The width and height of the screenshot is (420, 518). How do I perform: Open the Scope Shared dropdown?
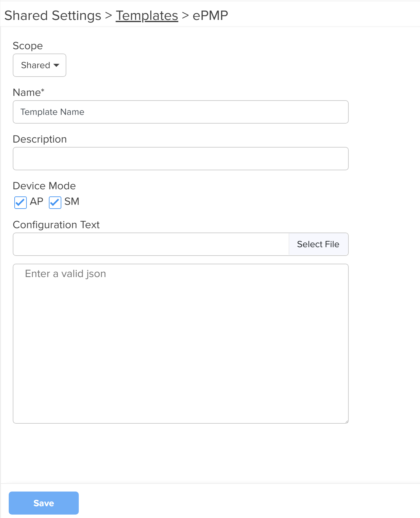[40, 65]
